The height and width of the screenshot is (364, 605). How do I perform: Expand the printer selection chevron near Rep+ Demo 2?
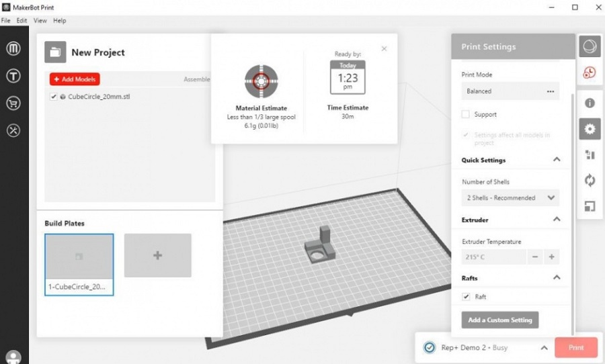(x=544, y=347)
